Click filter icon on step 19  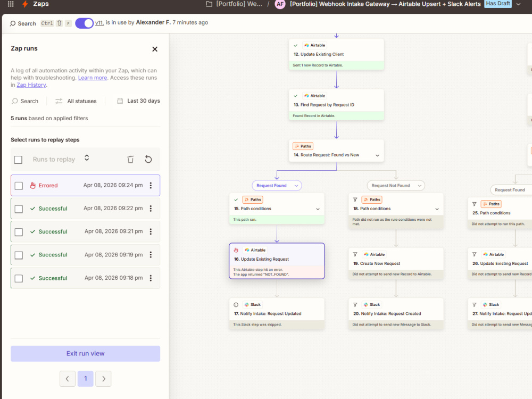[x=355, y=254]
